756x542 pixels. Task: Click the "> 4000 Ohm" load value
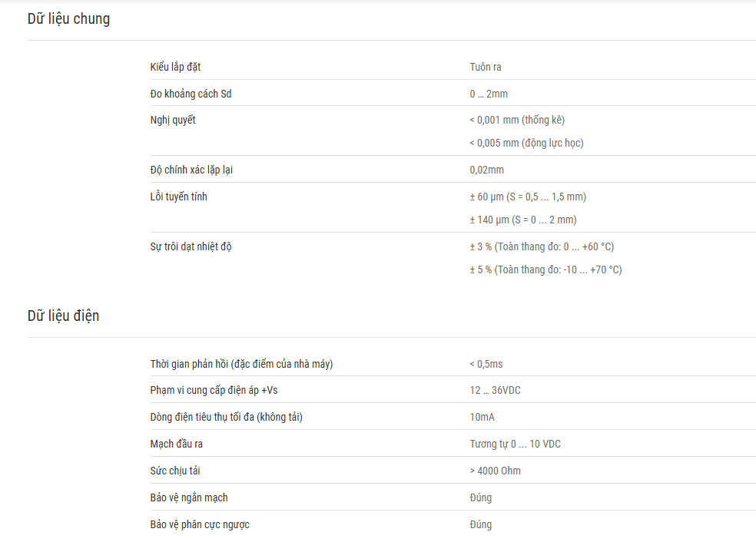tap(495, 471)
